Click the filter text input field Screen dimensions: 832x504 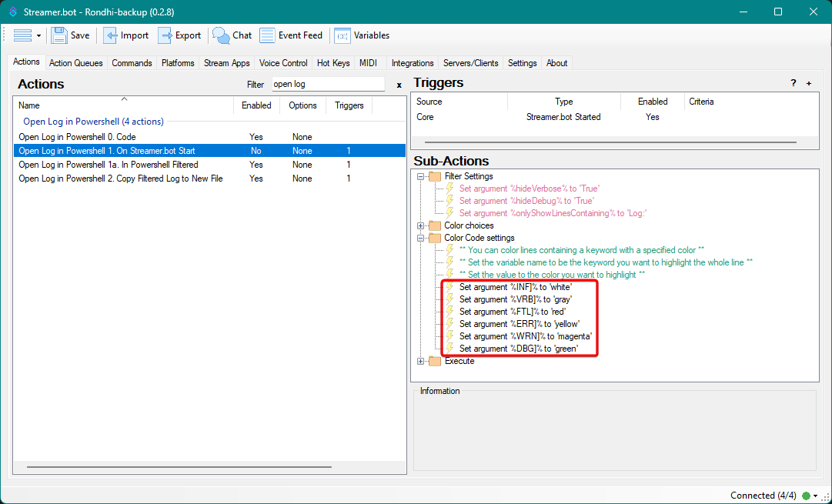pos(328,85)
